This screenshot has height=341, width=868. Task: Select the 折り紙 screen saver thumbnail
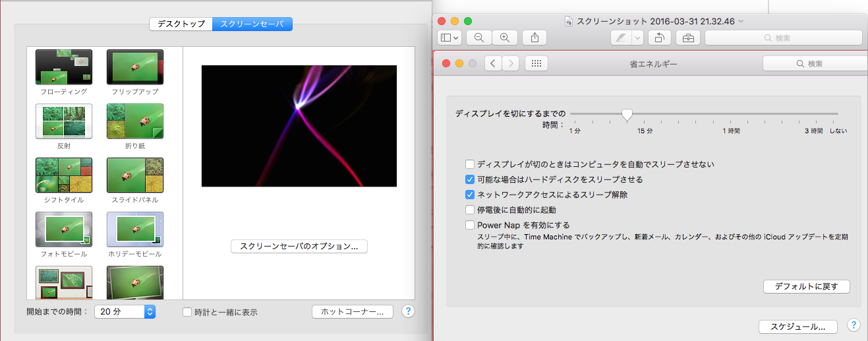pos(135,121)
